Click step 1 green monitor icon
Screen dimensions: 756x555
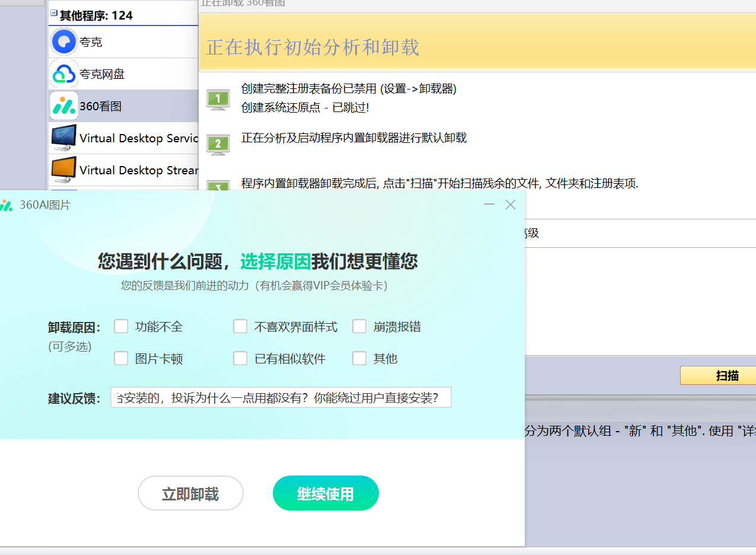[218, 99]
